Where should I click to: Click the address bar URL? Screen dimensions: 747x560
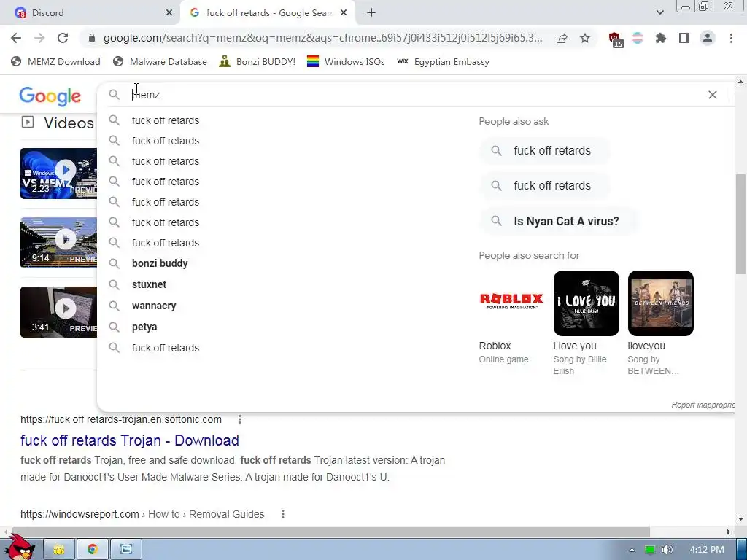tap(322, 38)
